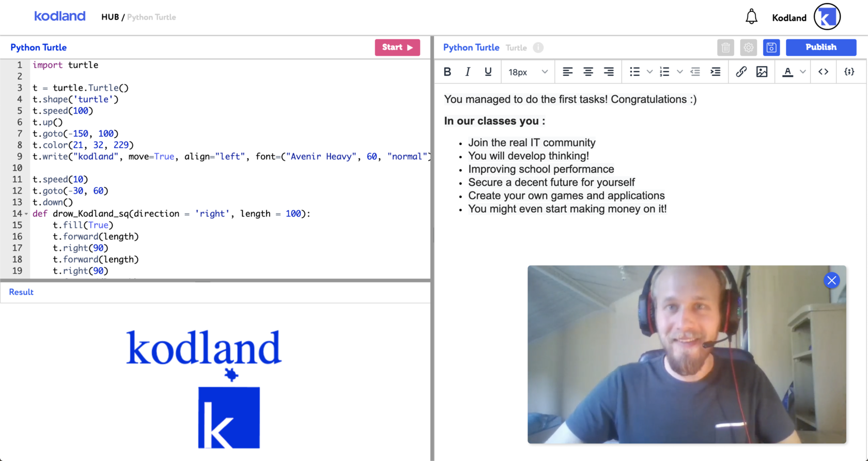Click the curly braces code block icon

(x=849, y=72)
